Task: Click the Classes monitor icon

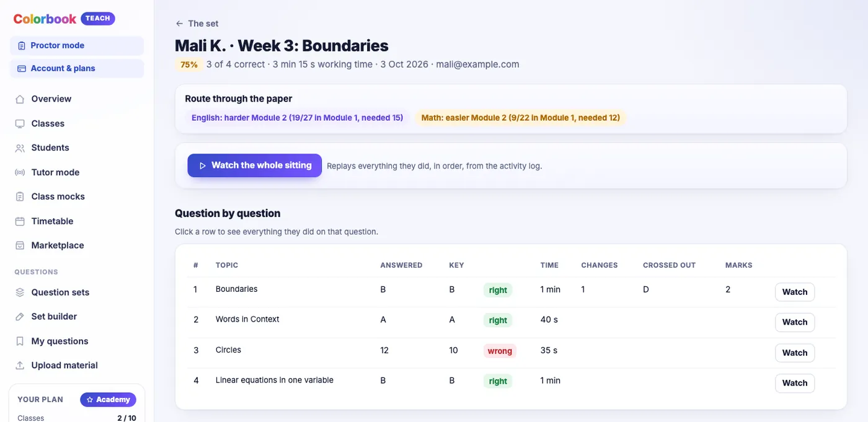Action: [20, 124]
